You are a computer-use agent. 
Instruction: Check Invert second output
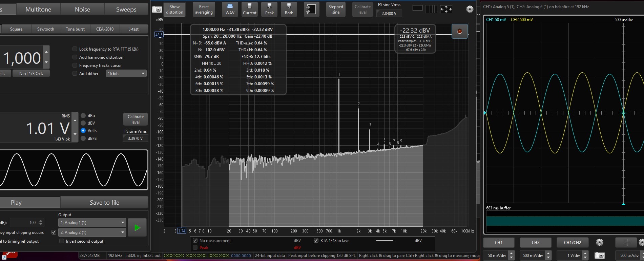click(x=61, y=241)
